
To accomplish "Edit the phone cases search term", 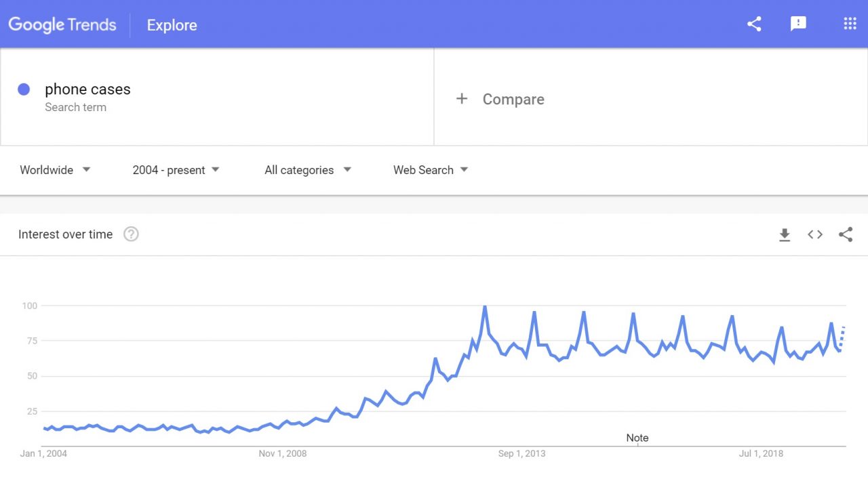I will (87, 89).
